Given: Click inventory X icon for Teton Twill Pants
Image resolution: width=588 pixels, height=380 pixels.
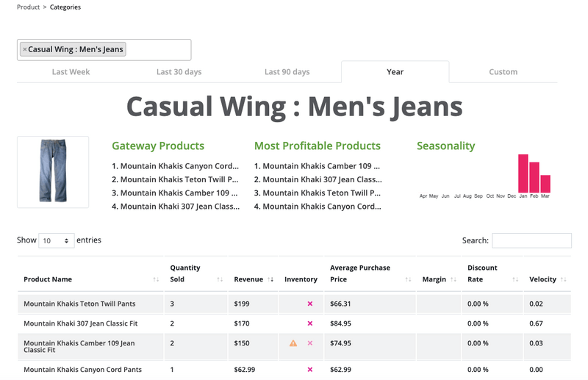Looking at the screenshot, I should [310, 304].
